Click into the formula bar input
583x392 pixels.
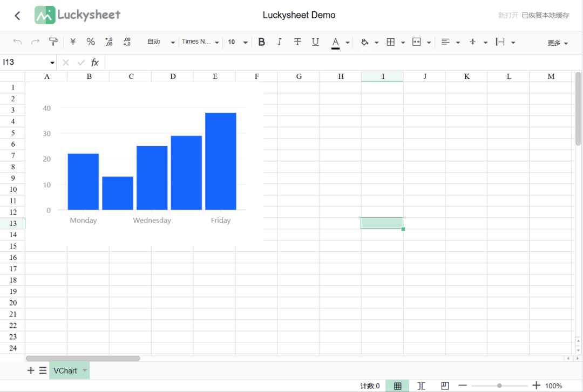[x=342, y=63]
